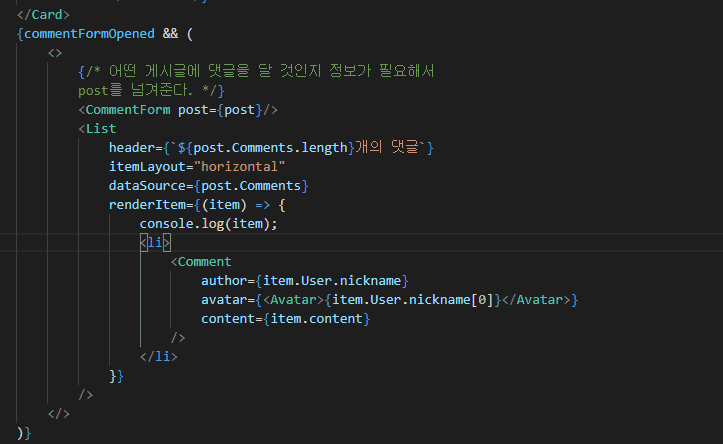Click the final )} closing line
Viewport: 723px width, 444px height.
[x=24, y=433]
